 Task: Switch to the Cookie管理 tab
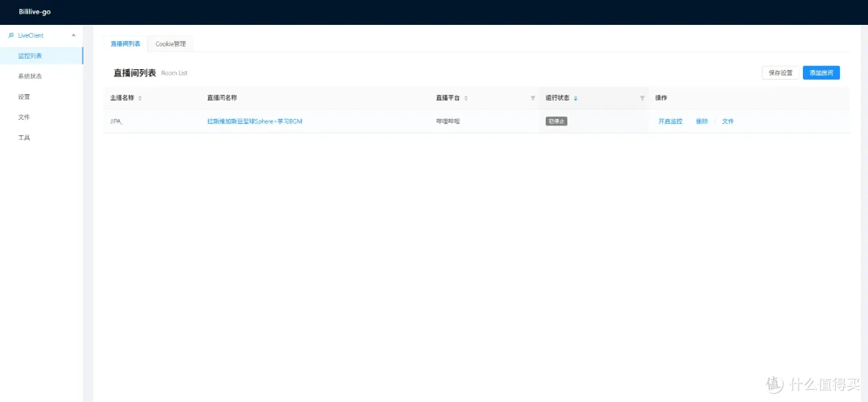point(170,43)
